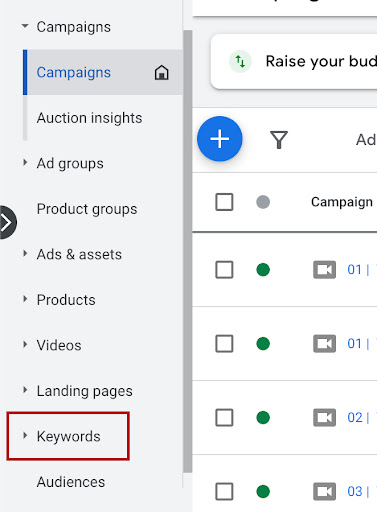Check the box for 02 campaign row
This screenshot has height=512, width=377.
point(224,417)
